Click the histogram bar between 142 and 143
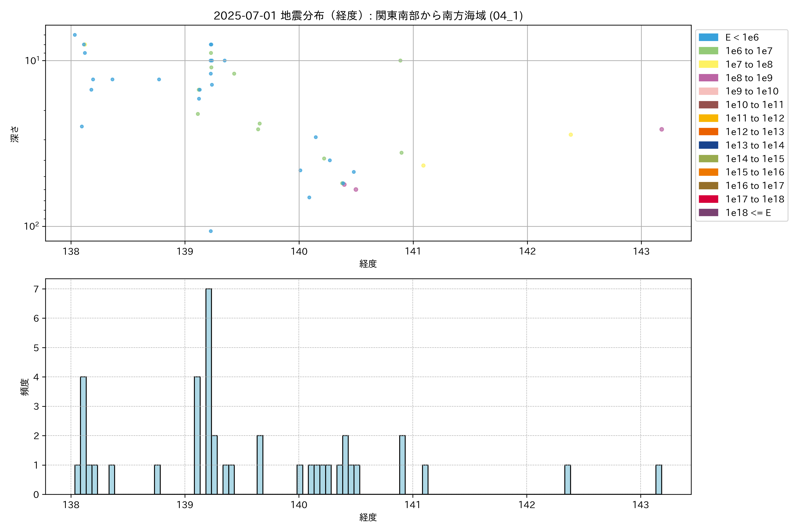 pyautogui.click(x=568, y=479)
